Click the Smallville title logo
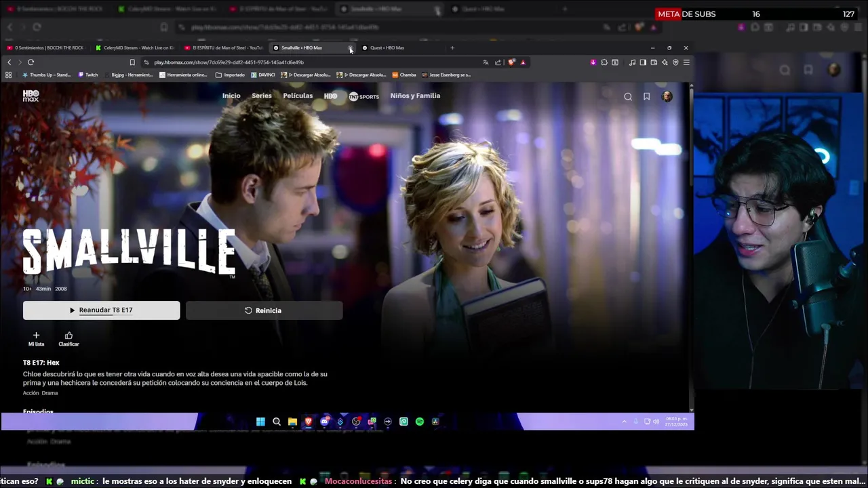868x488 pixels. click(130, 252)
